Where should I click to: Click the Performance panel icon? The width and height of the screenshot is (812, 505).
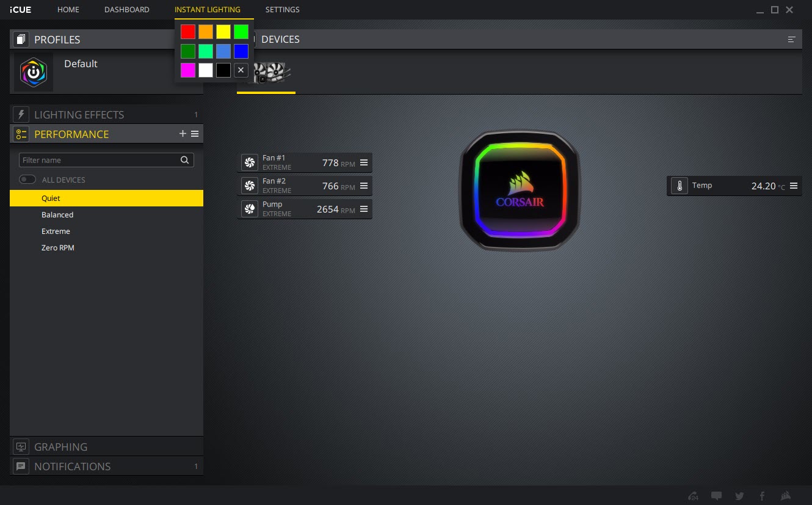pos(21,134)
